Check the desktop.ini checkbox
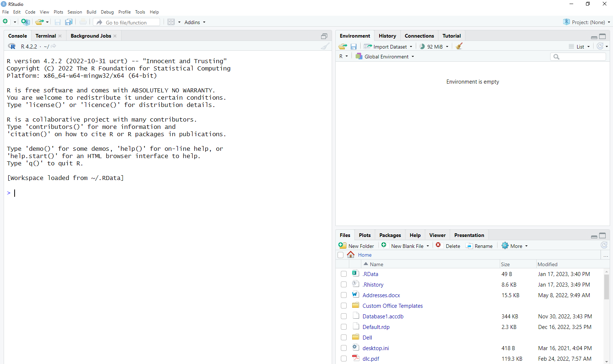This screenshot has width=613, height=364. pos(344,348)
